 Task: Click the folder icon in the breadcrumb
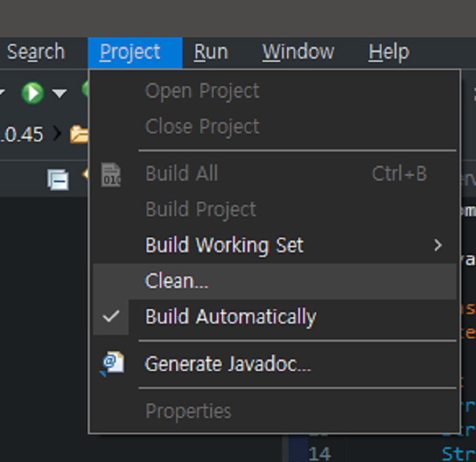coord(80,135)
